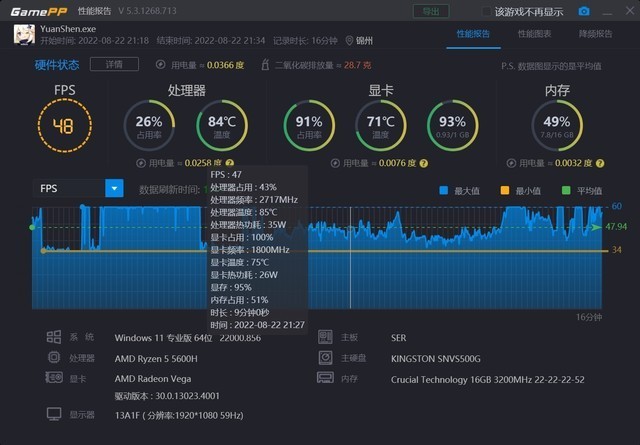Toggle the 该游戏不再显示 checkbox

pyautogui.click(x=486, y=11)
